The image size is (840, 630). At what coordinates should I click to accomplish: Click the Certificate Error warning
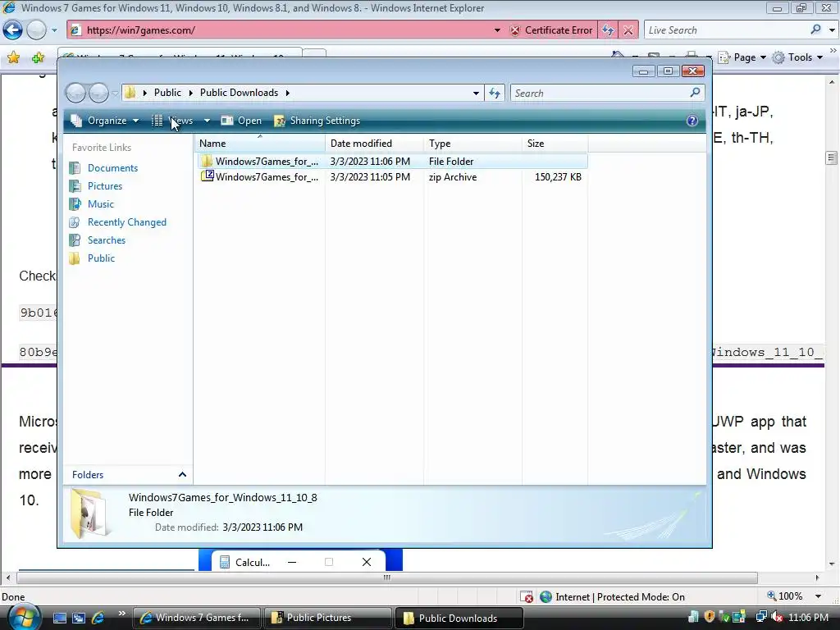click(x=551, y=30)
